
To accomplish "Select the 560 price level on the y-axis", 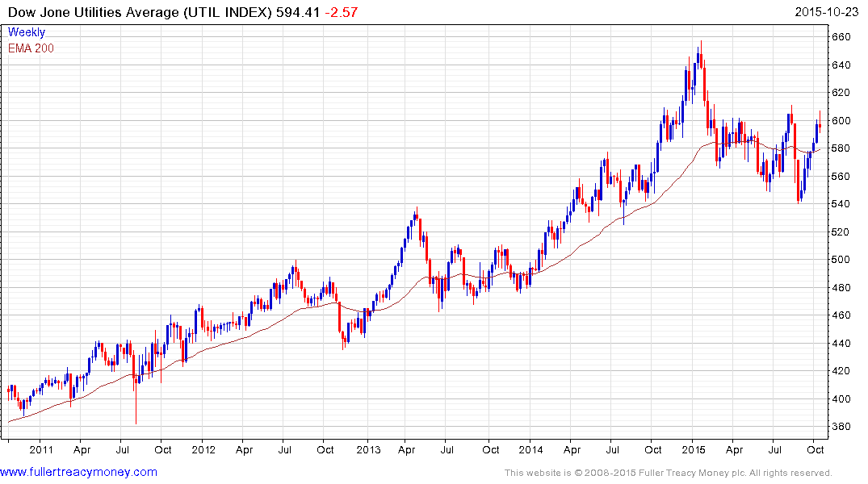I will pyautogui.click(x=842, y=177).
